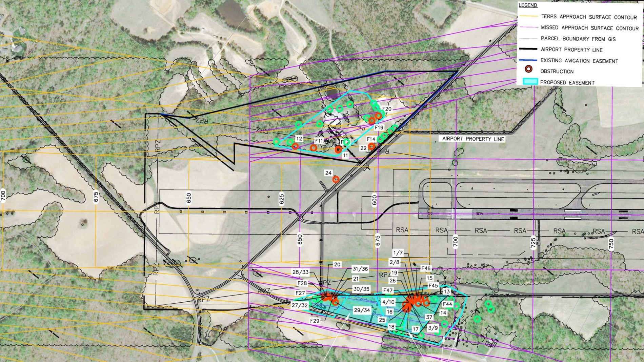Click the Airport Property Line map label
The image size is (644, 362).
[473, 139]
